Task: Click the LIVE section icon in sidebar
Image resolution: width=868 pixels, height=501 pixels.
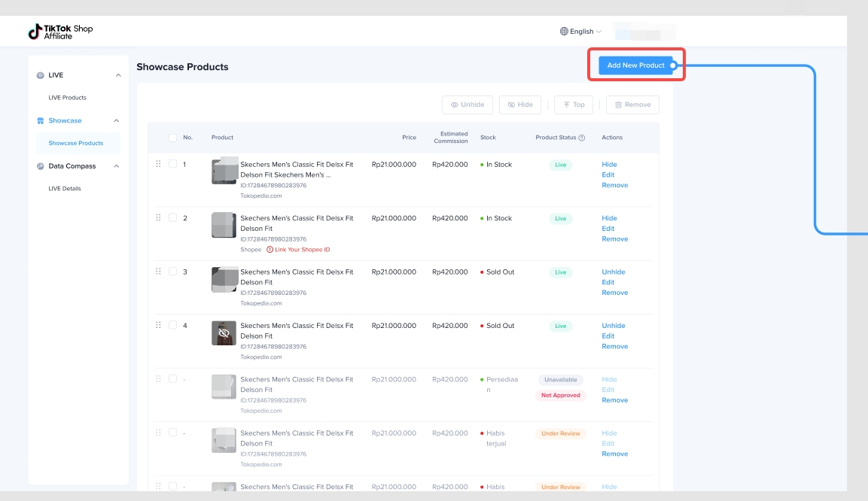Action: [x=41, y=75]
